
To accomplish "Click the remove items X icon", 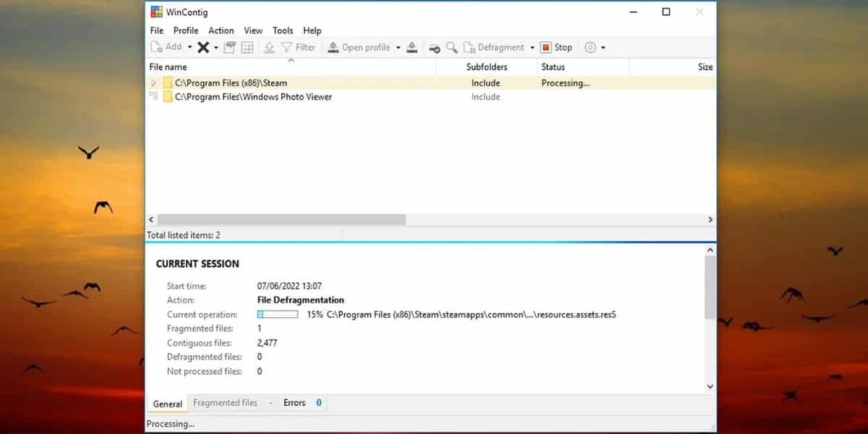I will coord(205,47).
